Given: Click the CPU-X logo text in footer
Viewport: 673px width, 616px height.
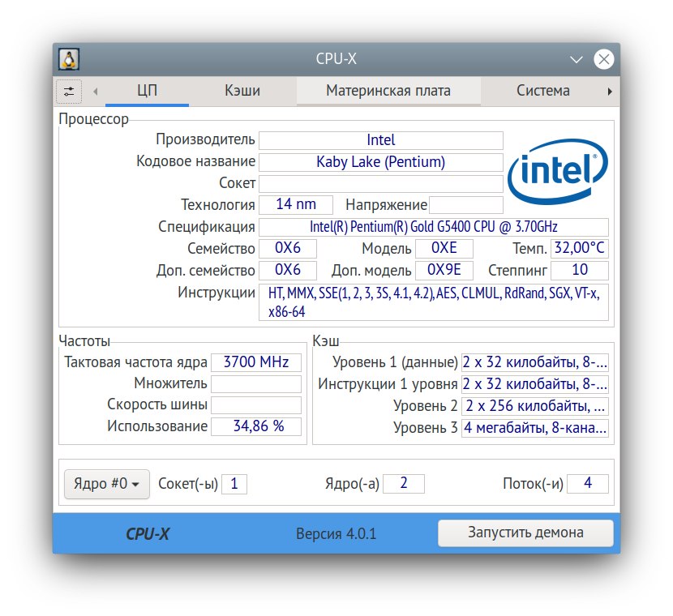Looking at the screenshot, I should click(148, 534).
